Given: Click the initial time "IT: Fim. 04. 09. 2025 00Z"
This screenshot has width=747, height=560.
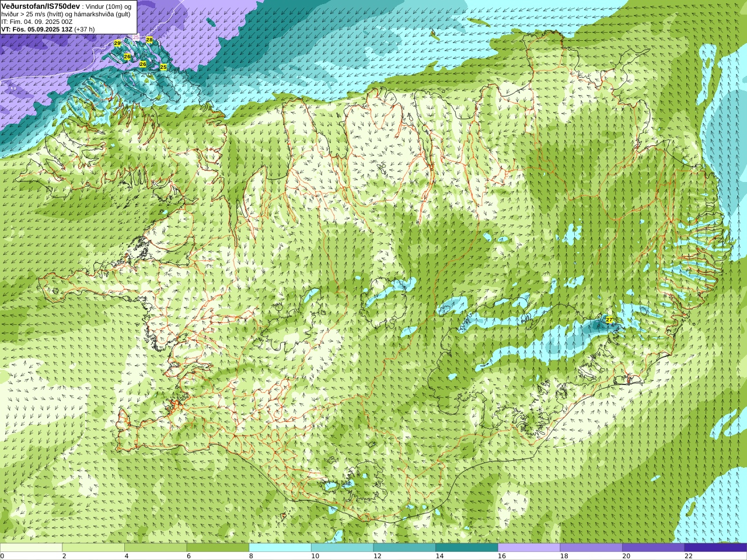Looking at the screenshot, I should (x=37, y=22).
